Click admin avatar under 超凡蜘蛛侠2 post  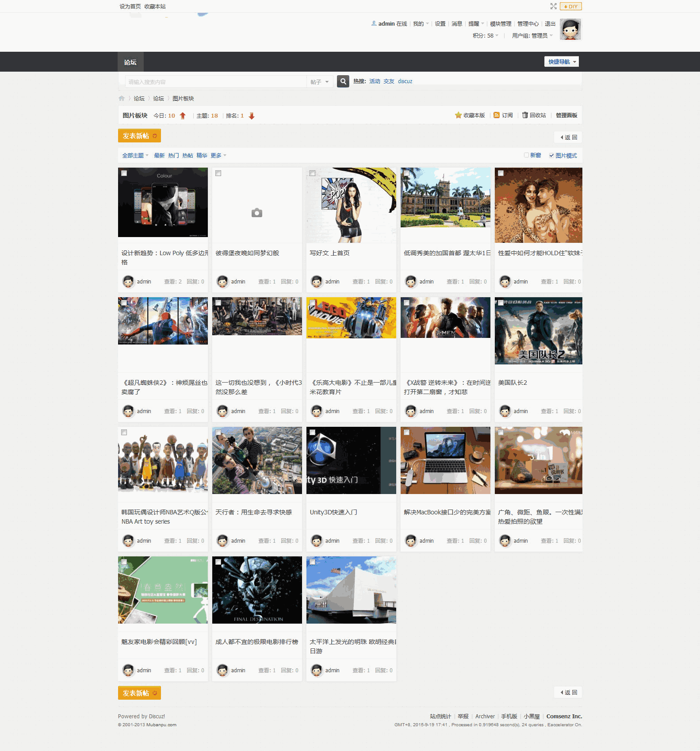pyautogui.click(x=128, y=411)
